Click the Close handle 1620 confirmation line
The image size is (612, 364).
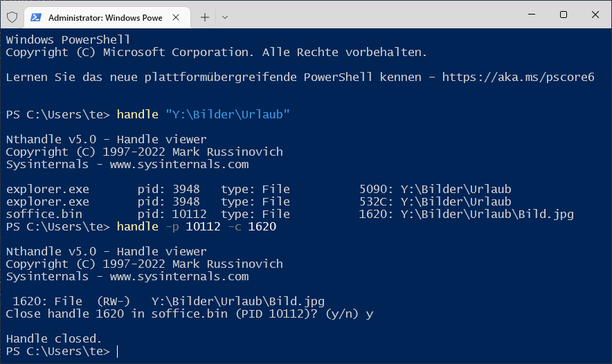(190, 313)
